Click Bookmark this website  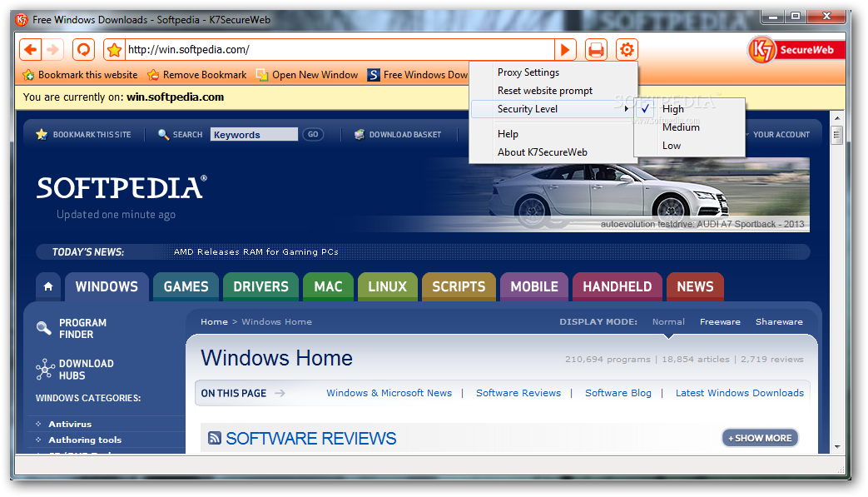(80, 75)
